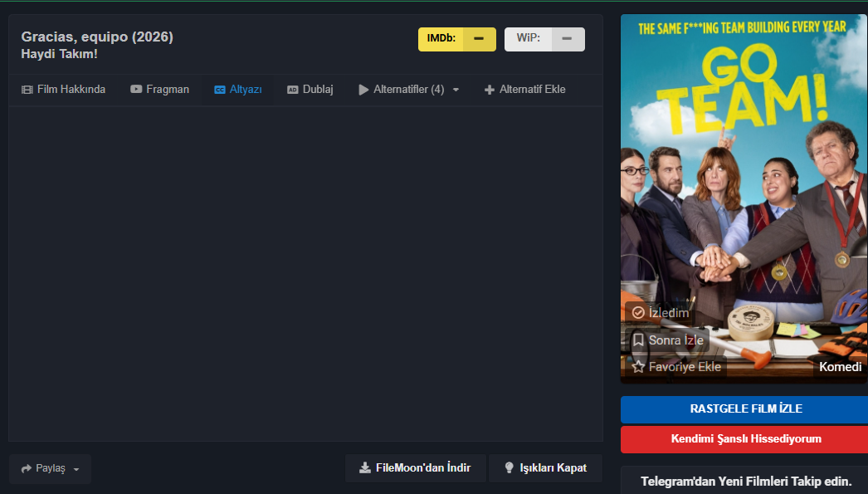
Task: Open Alternatifler (4) dropdown
Action: tap(408, 89)
